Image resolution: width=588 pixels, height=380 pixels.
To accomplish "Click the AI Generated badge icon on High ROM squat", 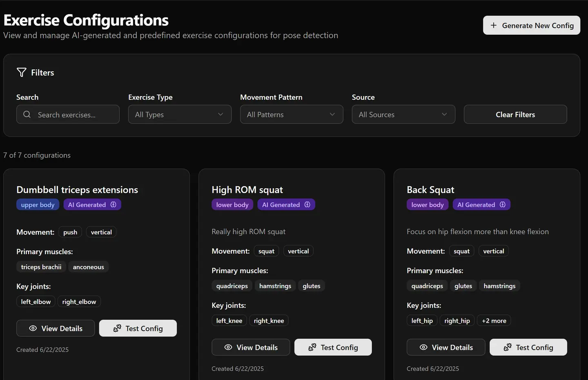I will click(x=307, y=204).
